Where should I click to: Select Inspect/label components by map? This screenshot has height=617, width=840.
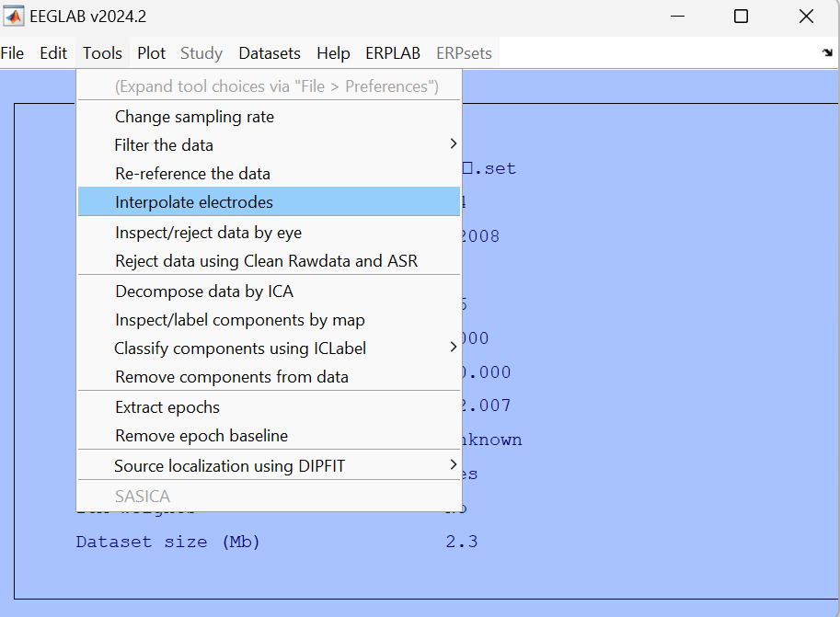tap(269, 320)
